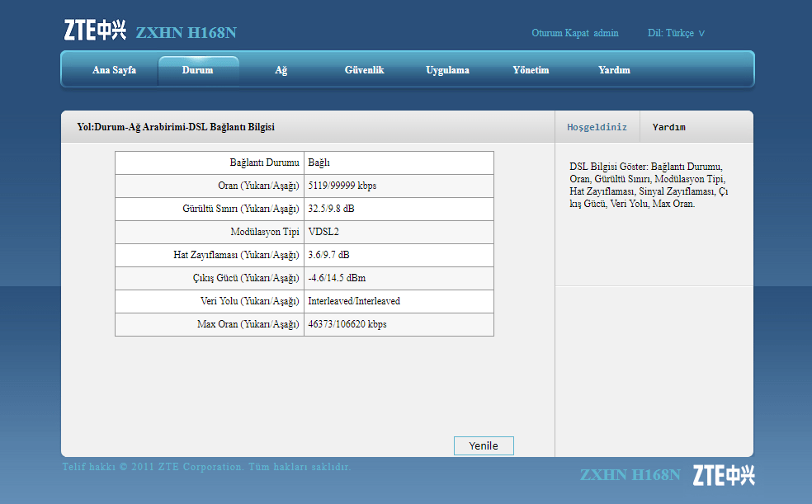Image resolution: width=812 pixels, height=504 pixels.
Task: Click the Yol:Durum-Ağ Arabirimi-DSL breadcrumb path
Action: 176,127
